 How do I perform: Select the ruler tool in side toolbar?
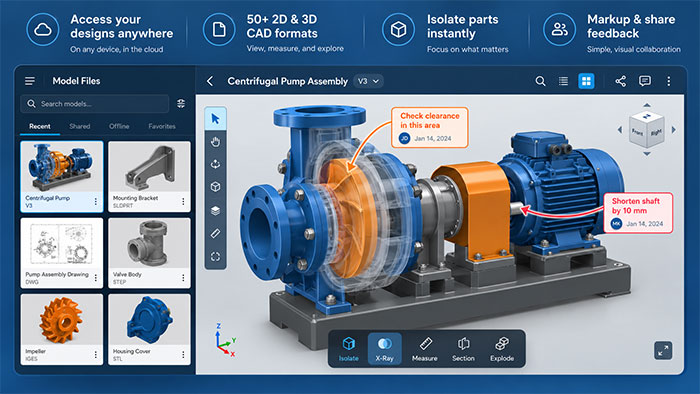tap(215, 233)
